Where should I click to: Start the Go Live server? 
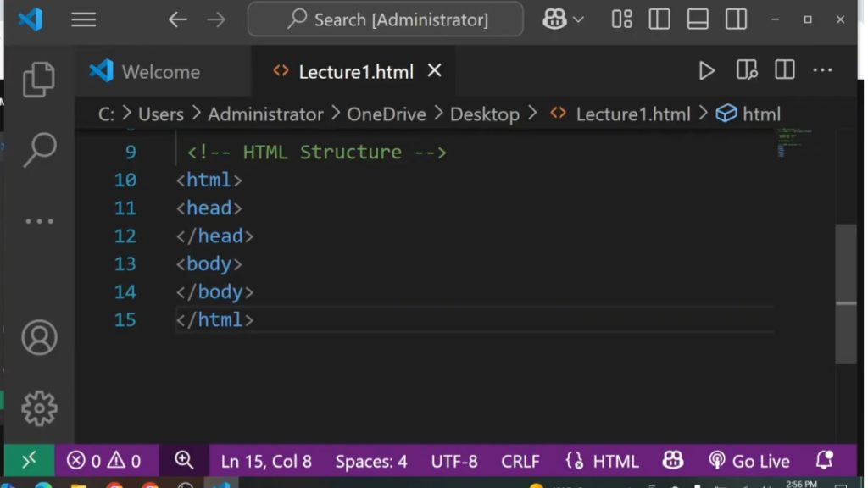749,461
